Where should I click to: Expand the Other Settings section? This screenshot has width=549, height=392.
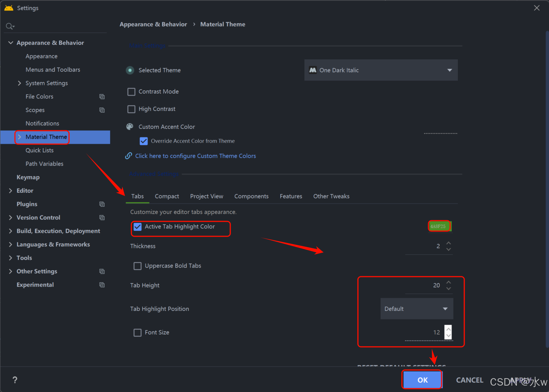point(10,271)
